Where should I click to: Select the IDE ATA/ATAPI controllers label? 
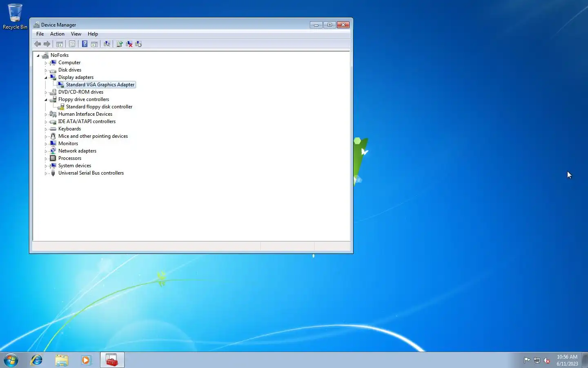pos(87,121)
